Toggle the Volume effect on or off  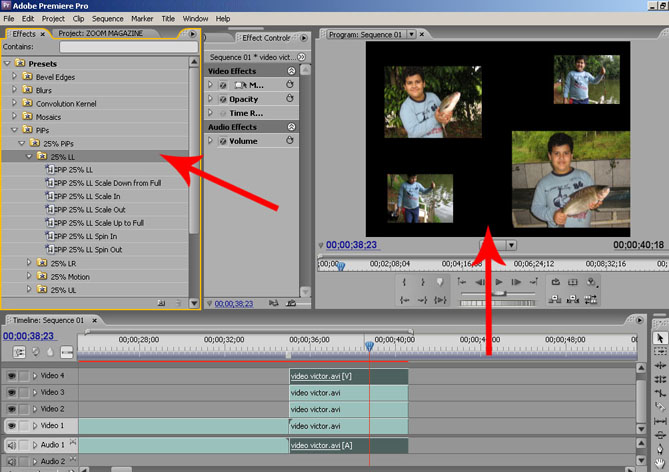pos(222,141)
